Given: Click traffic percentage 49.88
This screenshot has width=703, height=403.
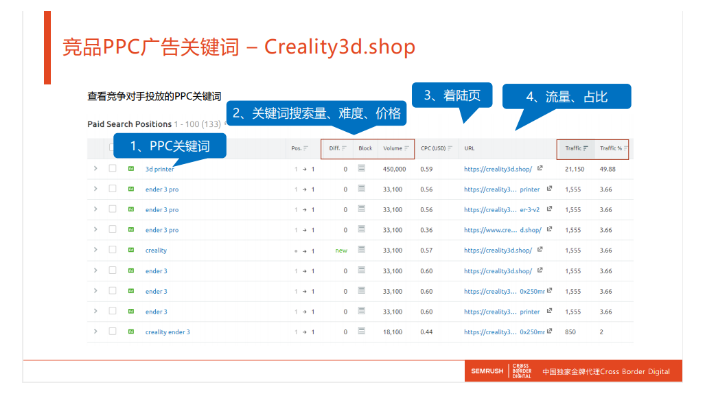Looking at the screenshot, I should click(x=608, y=169).
